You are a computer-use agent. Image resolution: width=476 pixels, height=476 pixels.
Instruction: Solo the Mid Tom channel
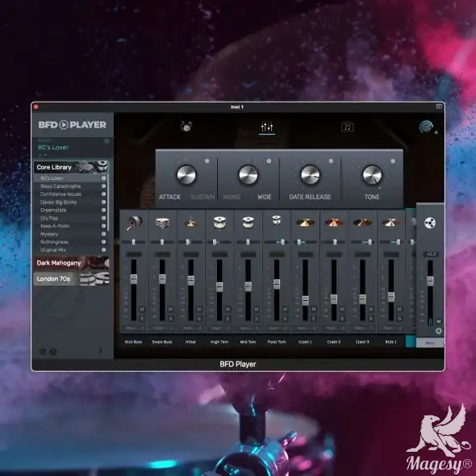coord(257,319)
